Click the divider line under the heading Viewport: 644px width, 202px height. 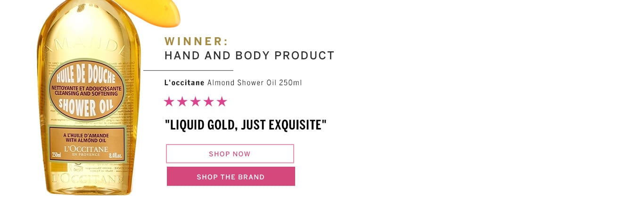(x=188, y=70)
